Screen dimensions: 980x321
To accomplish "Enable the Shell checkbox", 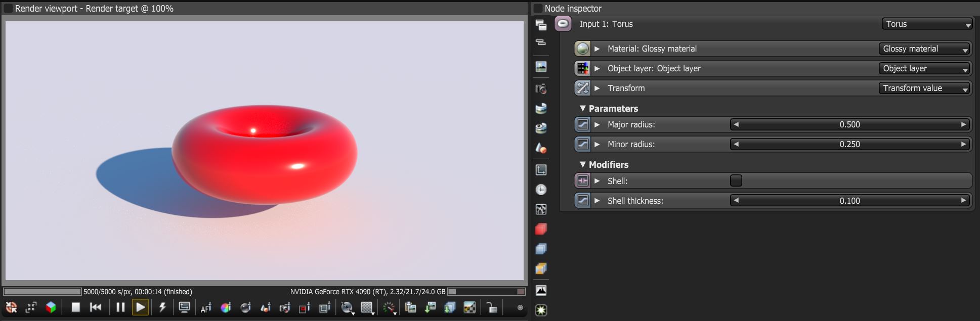I will click(x=736, y=180).
